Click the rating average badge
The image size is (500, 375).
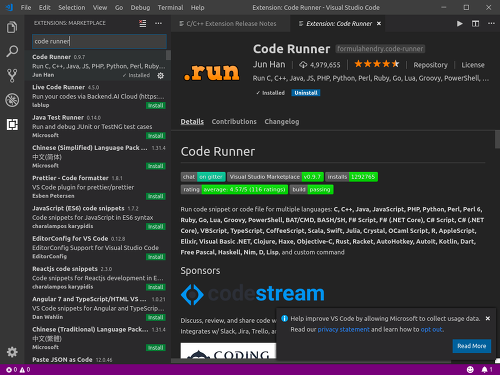(x=234, y=189)
